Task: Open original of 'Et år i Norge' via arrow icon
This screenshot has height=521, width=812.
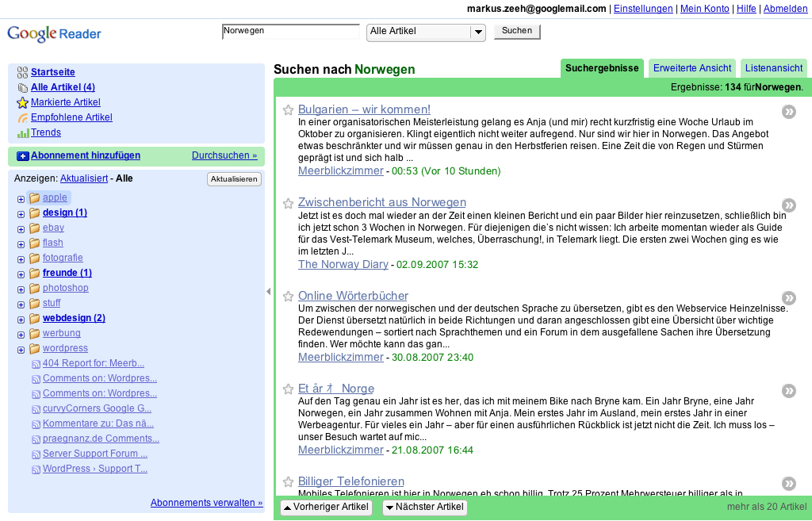Action: 789,390
